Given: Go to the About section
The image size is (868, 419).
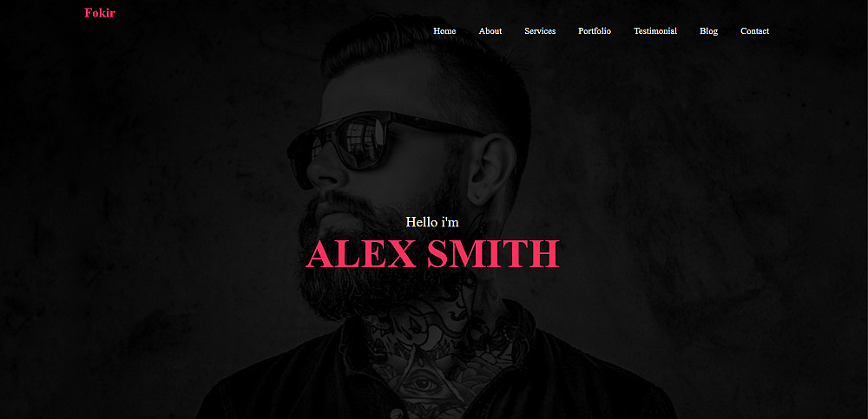Looking at the screenshot, I should [x=490, y=31].
